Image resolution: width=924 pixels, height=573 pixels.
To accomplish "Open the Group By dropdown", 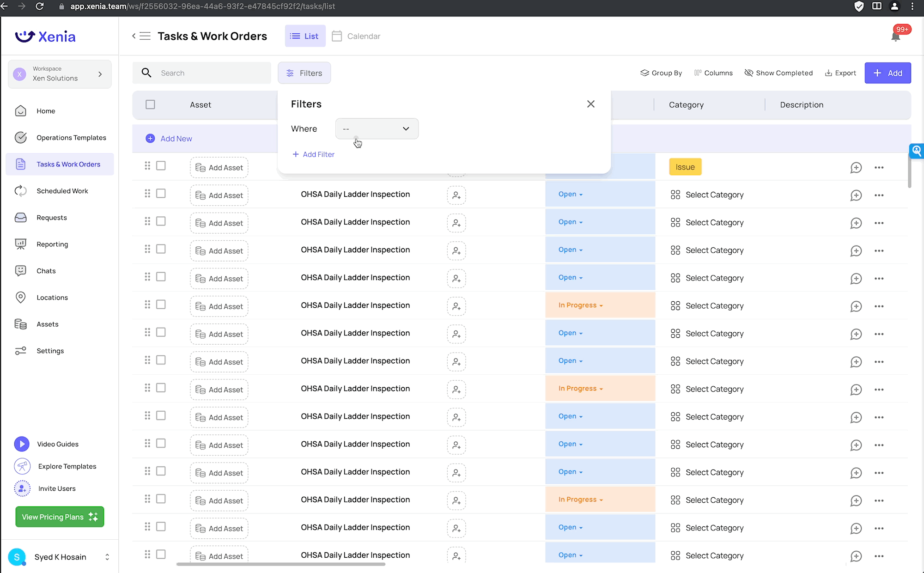I will tap(661, 73).
